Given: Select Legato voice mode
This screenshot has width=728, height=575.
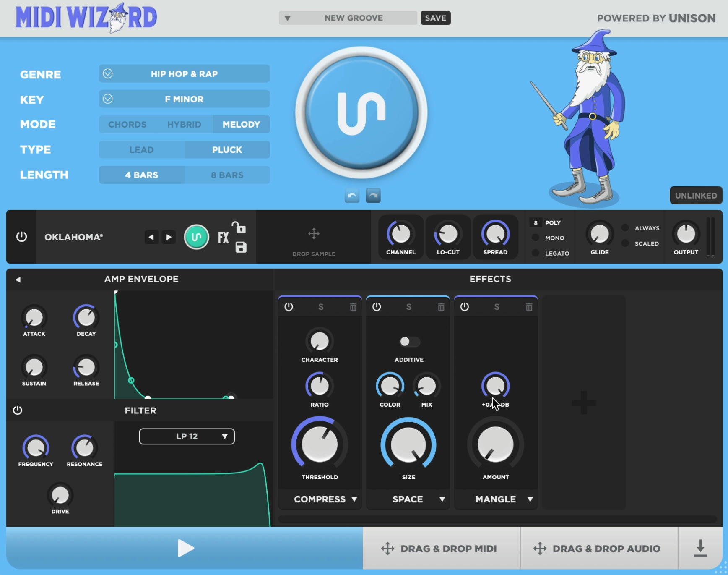Looking at the screenshot, I should point(536,253).
